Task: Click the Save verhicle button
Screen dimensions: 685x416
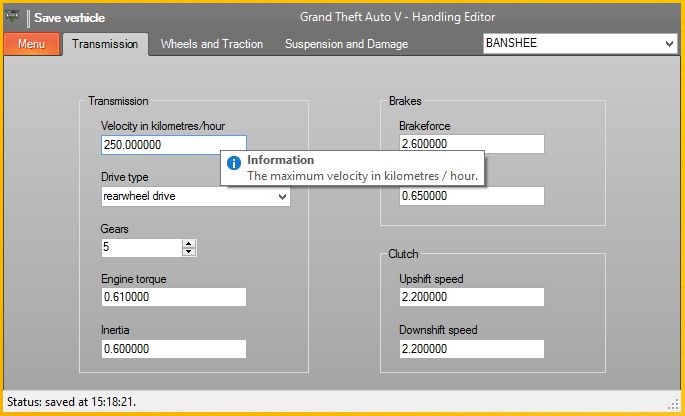Action: (x=69, y=18)
